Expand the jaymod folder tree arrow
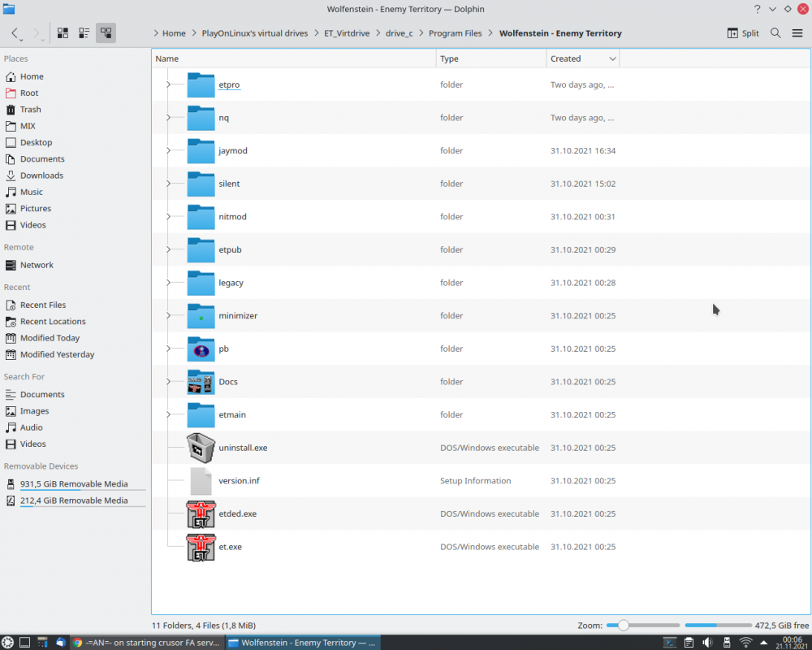Image resolution: width=812 pixels, height=650 pixels. [x=168, y=150]
